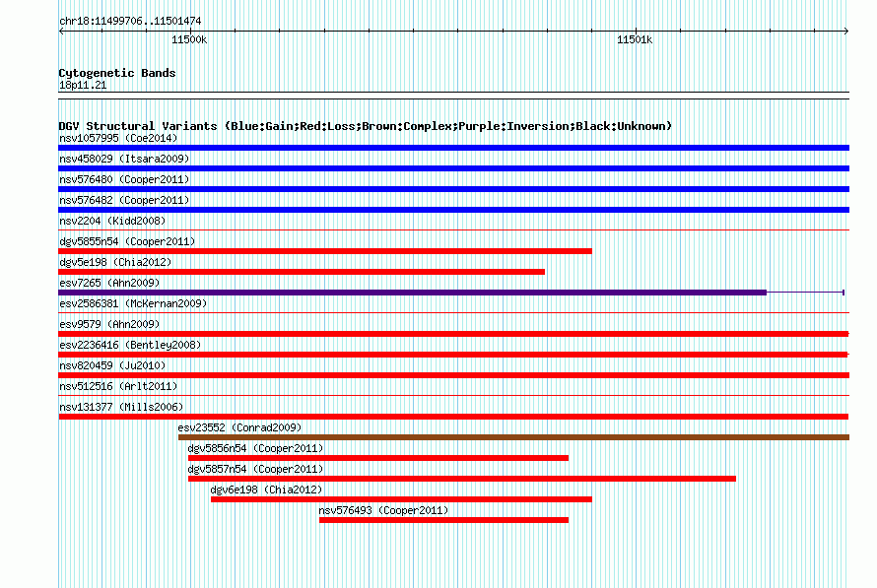
Task: Select the dgv5856n54 red loss bar
Action: (378, 458)
